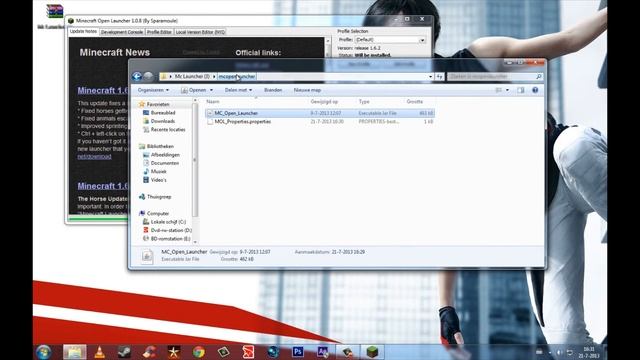Click the change view icon in the Explorer toolbar
Screen dimensions: 640x360
[x=498, y=90]
